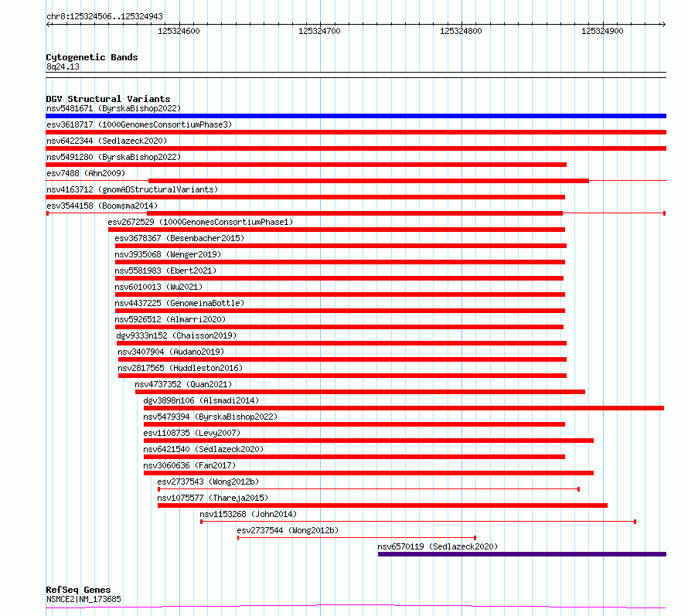Click nsv5581983 (Ebert2021) label
The height and width of the screenshot is (616, 688).
coord(165,271)
